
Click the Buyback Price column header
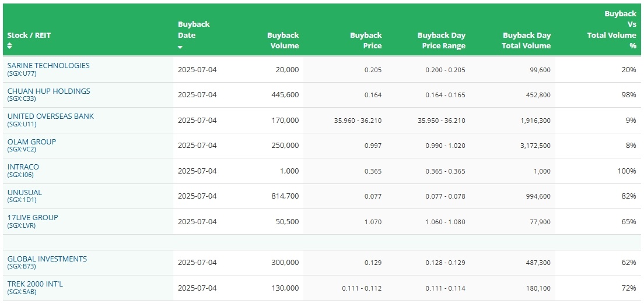tap(366, 40)
